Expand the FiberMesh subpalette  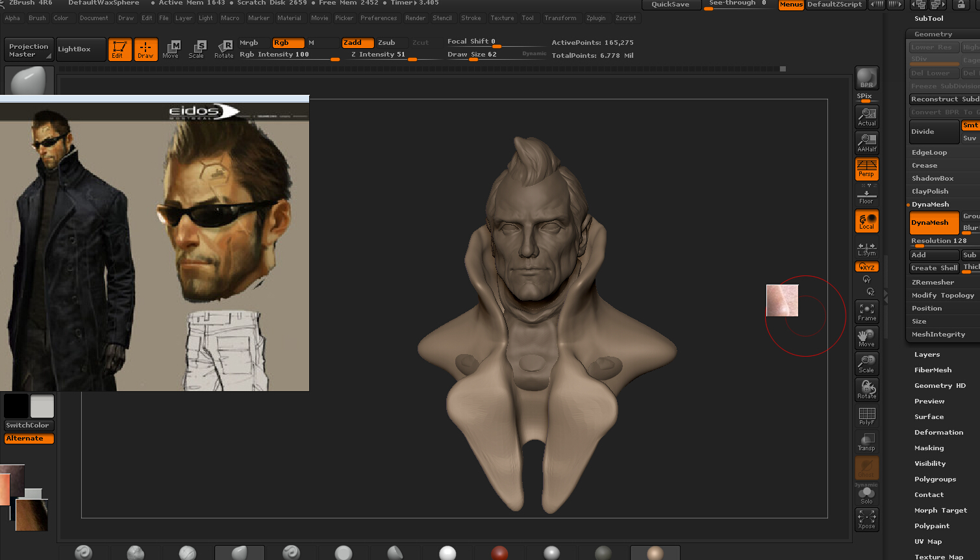point(933,370)
